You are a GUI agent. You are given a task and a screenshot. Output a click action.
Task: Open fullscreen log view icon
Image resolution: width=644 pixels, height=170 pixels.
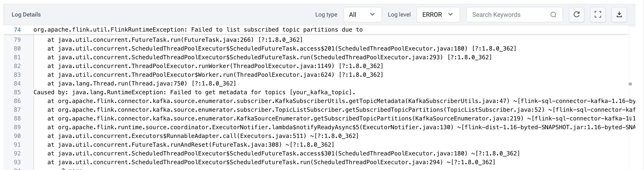coord(598,15)
